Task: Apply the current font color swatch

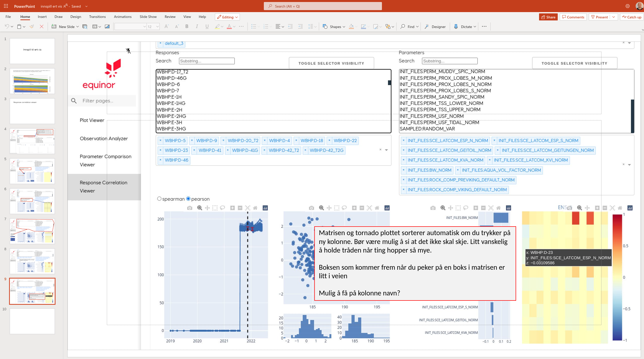Action: [x=230, y=26]
